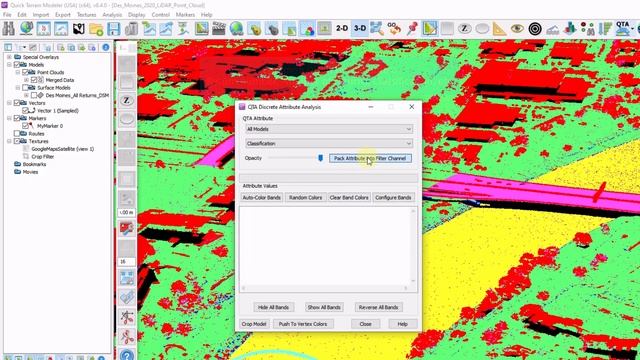Screen dimensions: 640x360
Task: Collapse the Textures tree node
Action: [x=9, y=141]
